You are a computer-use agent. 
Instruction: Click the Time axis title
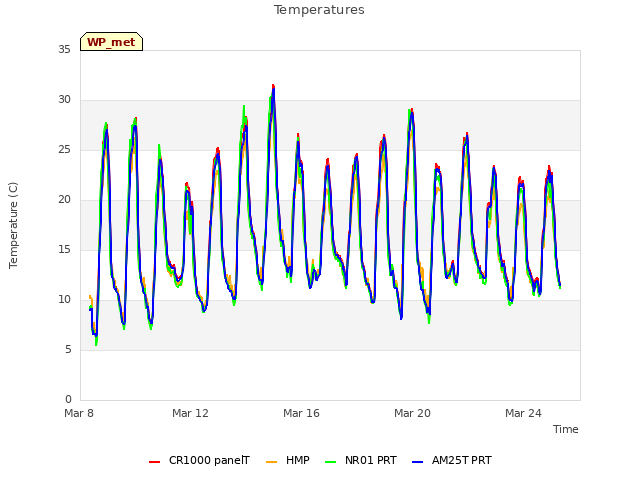point(566,429)
